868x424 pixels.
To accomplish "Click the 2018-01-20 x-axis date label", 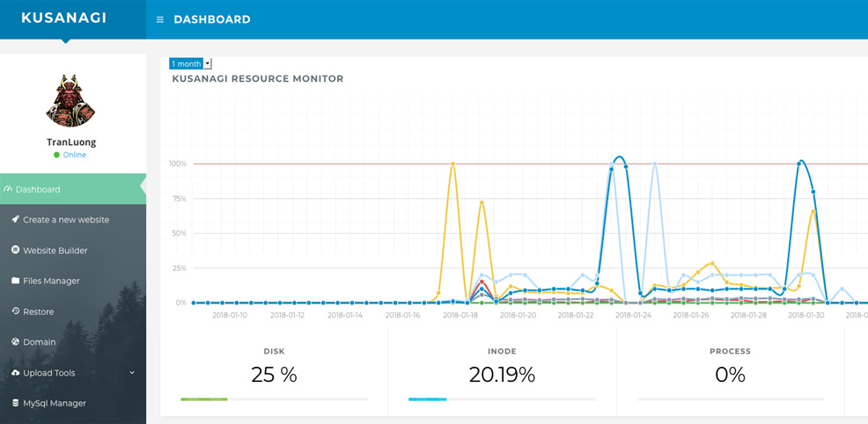I will pos(518,315).
